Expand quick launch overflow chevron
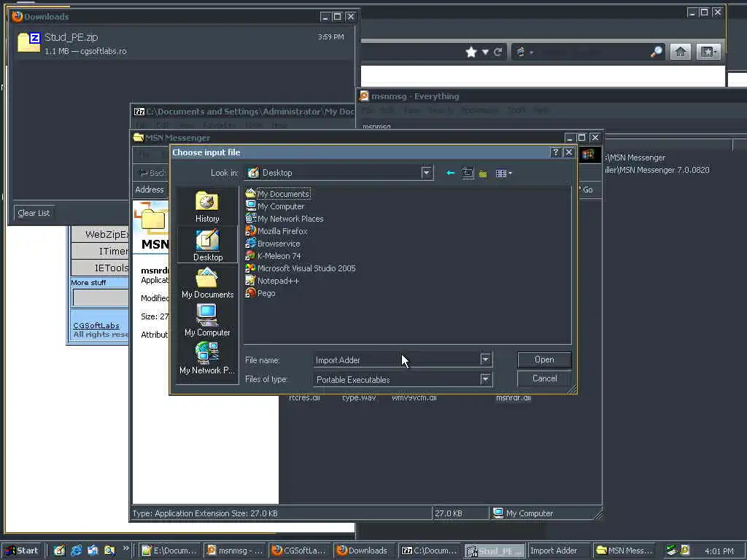This screenshot has height=560, width=747. pyautogui.click(x=125, y=548)
